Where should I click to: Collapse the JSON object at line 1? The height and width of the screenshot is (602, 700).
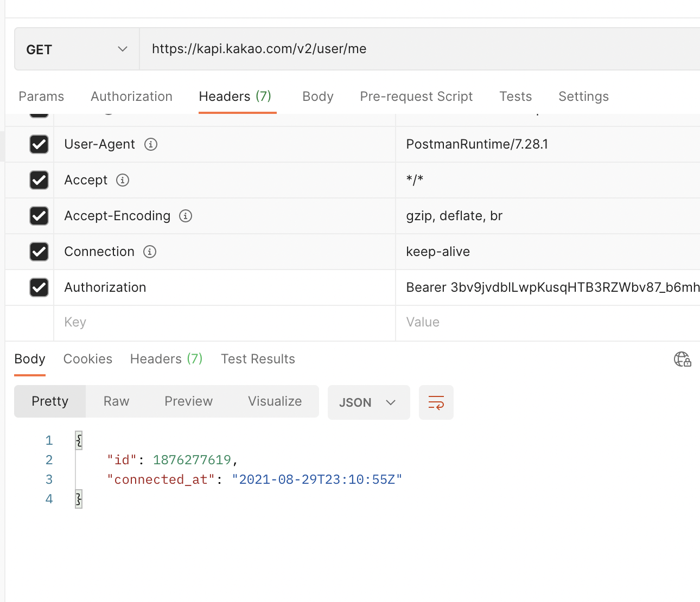pos(78,440)
